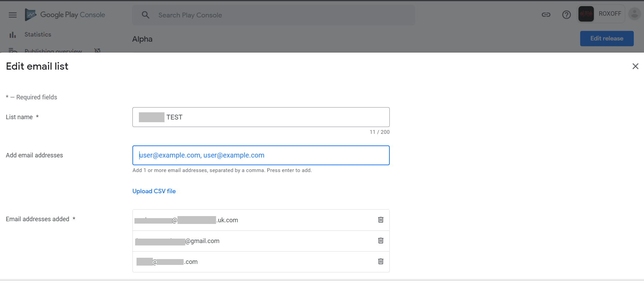Click the Edit email list title
The height and width of the screenshot is (283, 644).
pyautogui.click(x=37, y=66)
